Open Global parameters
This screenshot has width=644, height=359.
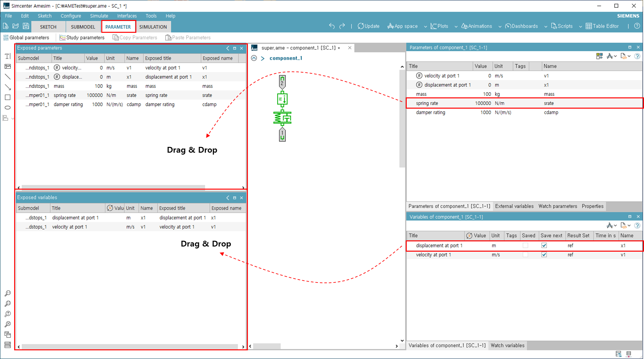tap(26, 38)
